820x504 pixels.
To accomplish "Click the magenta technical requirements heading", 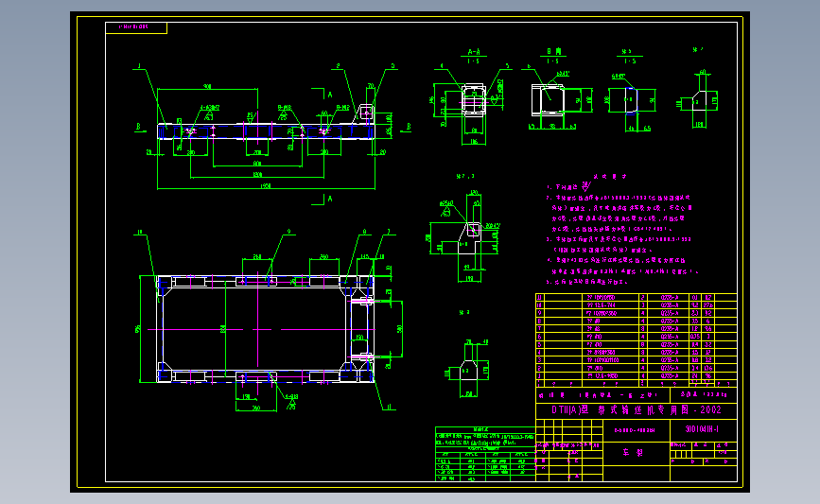I will coord(609,177).
